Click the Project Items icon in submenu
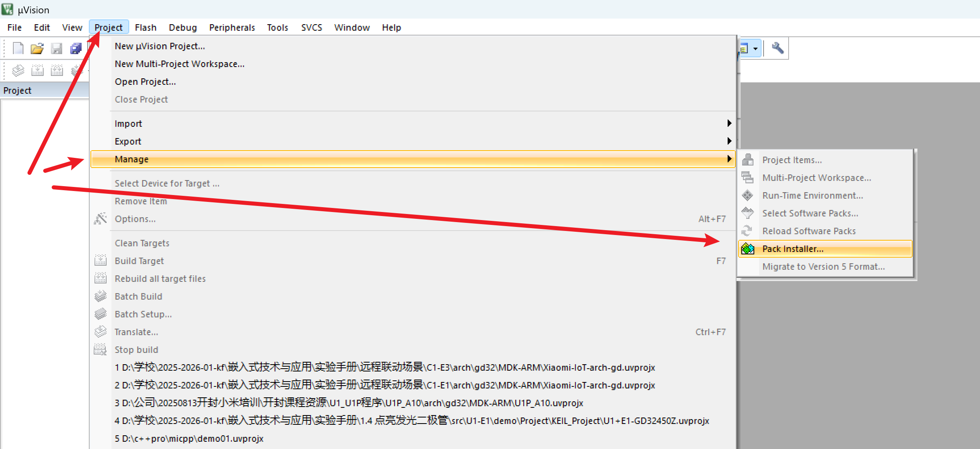Image resolution: width=980 pixels, height=449 pixels. pyautogui.click(x=748, y=160)
